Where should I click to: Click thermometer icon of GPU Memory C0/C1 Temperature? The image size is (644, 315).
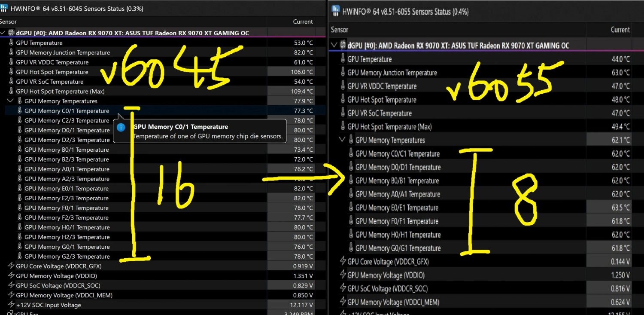tap(351, 153)
